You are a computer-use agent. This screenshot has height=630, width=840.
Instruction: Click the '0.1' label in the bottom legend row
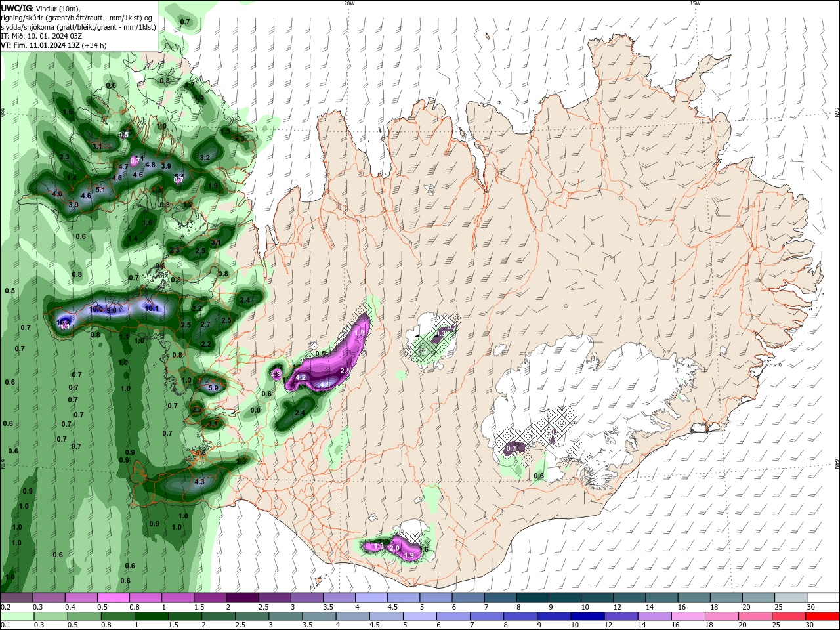click(5, 625)
